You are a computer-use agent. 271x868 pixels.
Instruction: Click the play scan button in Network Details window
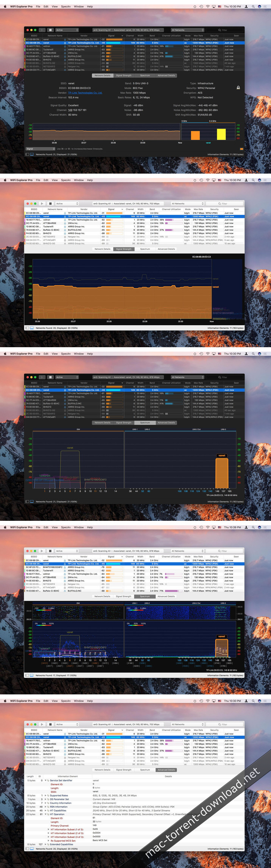[x=42, y=30]
